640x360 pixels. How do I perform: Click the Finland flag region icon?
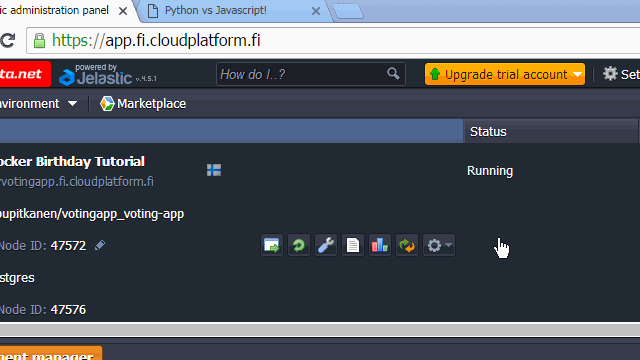tap(214, 170)
